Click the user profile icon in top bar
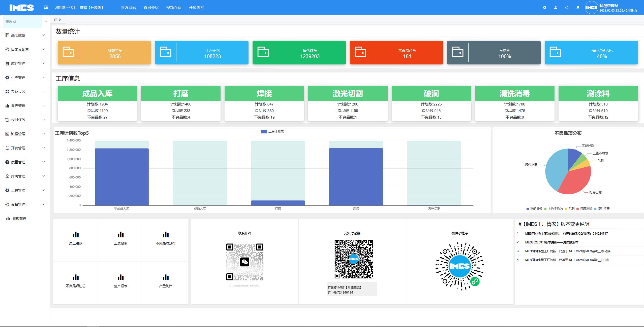The image size is (644, 327). pyautogui.click(x=555, y=8)
